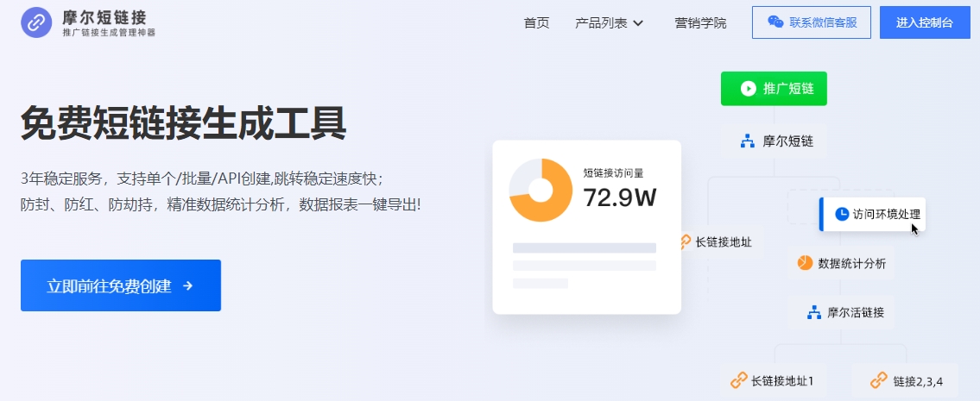Click the link icon beside 链接2,3,4
This screenshot has width=980, height=401.
879,380
